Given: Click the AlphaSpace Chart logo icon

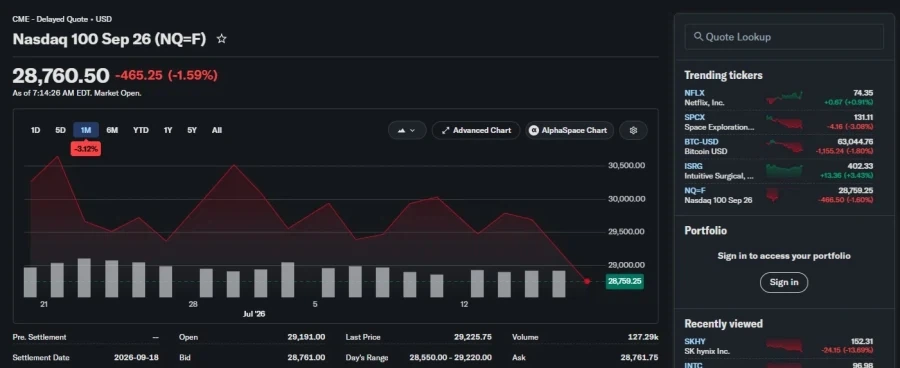Looking at the screenshot, I should (x=534, y=130).
